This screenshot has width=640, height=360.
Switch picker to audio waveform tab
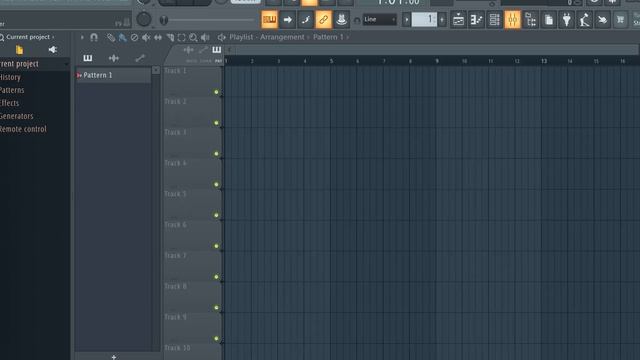(x=114, y=58)
